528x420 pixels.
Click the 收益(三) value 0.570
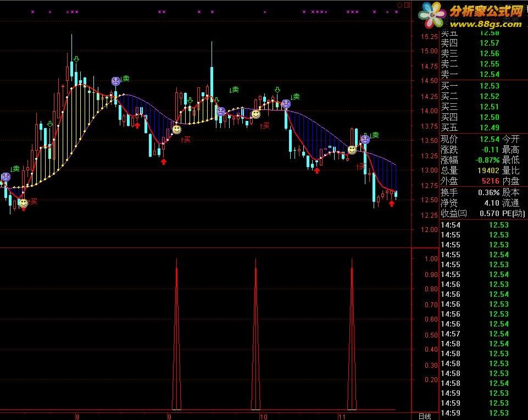click(x=490, y=213)
